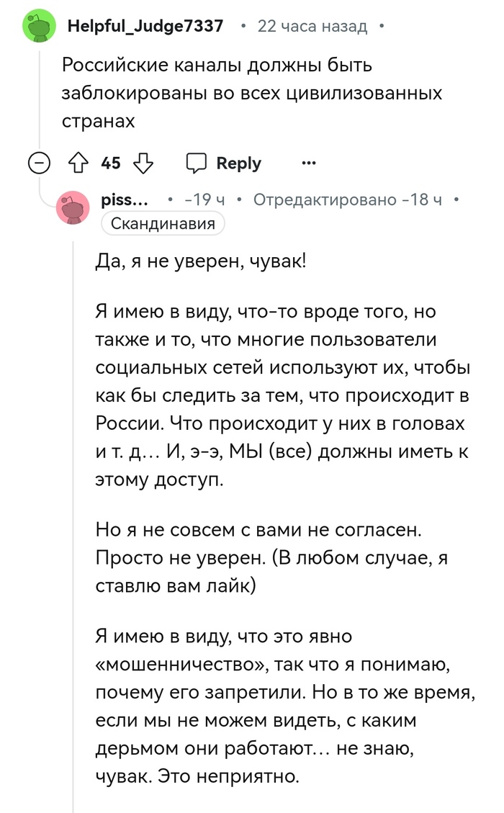Screen dimensions: 504x813
Task: Collapse the Helpful_Judge7337 comment thread
Action: click(x=38, y=163)
